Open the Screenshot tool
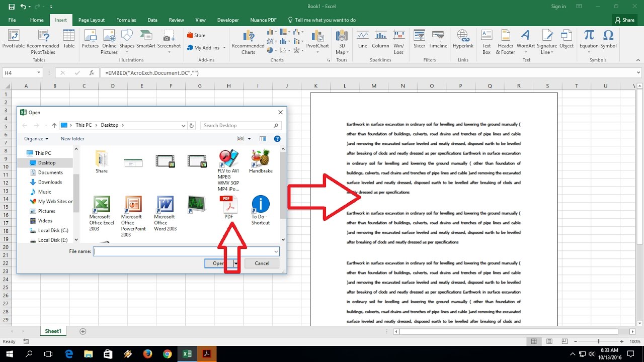 click(169, 41)
